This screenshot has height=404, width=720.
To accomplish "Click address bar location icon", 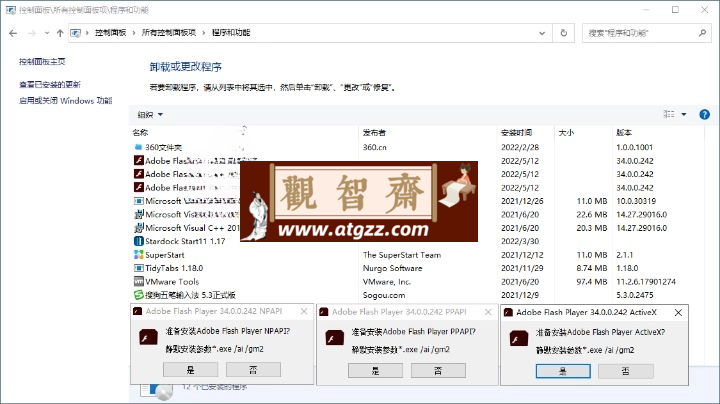I will [75, 33].
